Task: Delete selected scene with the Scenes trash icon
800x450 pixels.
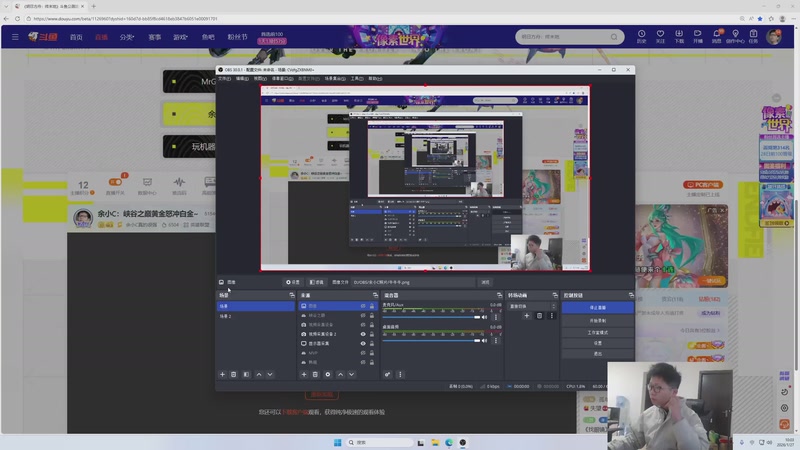Action: pyautogui.click(x=234, y=374)
